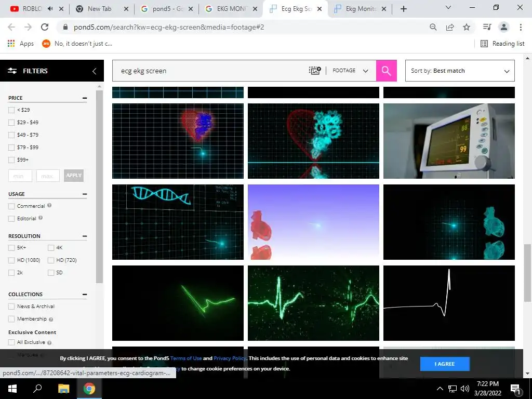Mute the ROBLOX tab audio icon

coord(50,9)
